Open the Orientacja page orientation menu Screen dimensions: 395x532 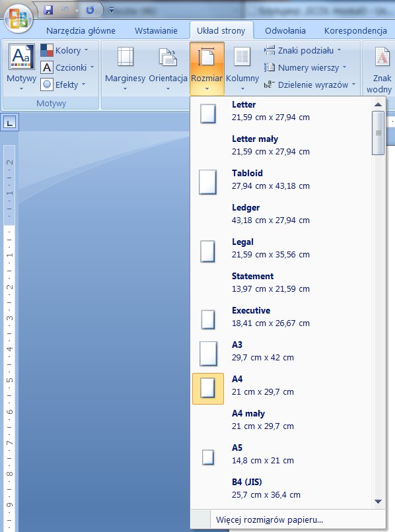tap(168, 69)
